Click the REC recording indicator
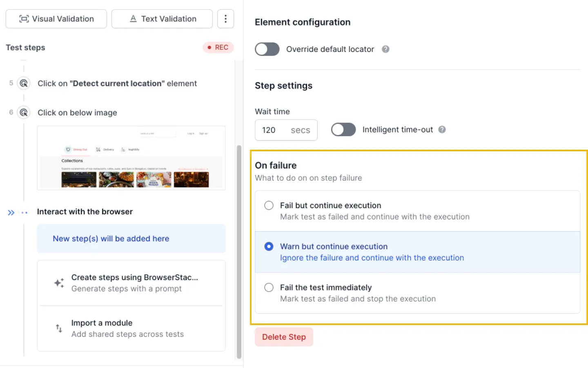 218,47
